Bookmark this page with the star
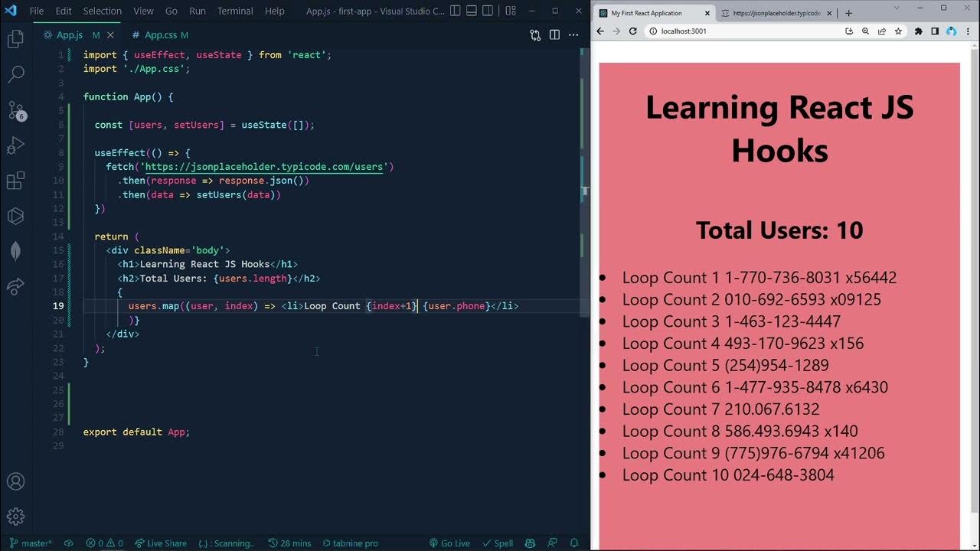This screenshot has height=551, width=980. (x=898, y=31)
